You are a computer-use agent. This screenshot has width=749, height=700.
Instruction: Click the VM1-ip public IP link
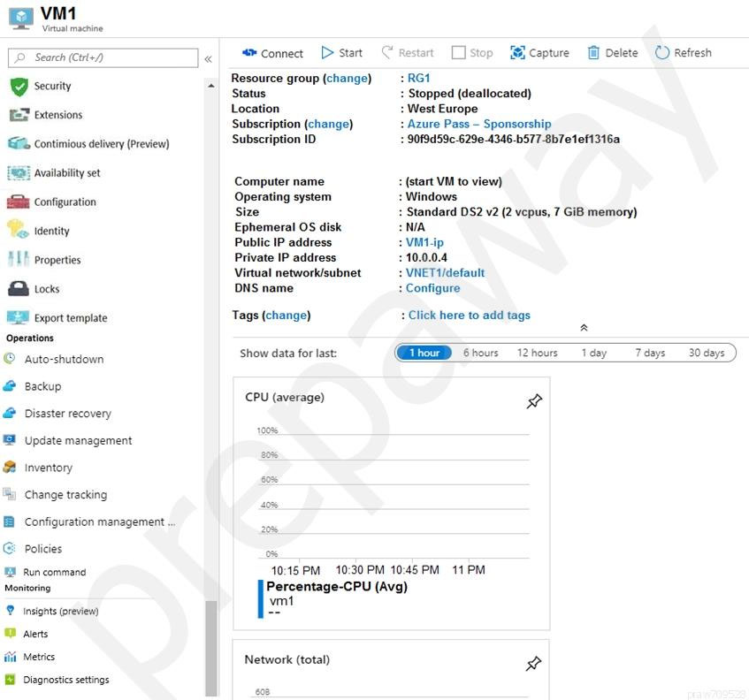point(424,242)
